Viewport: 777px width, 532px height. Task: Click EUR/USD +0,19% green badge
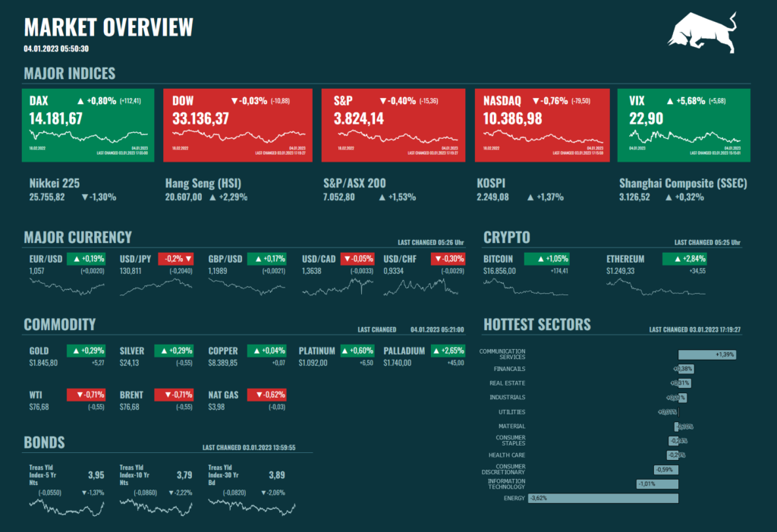coord(86,259)
